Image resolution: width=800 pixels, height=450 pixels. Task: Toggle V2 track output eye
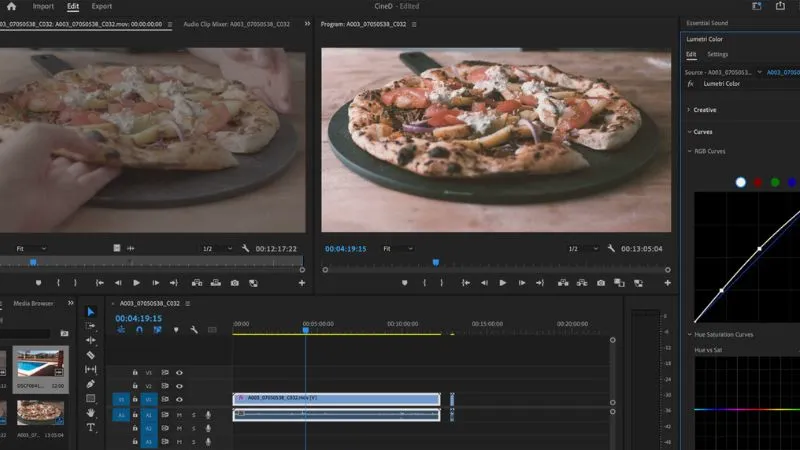click(179, 386)
